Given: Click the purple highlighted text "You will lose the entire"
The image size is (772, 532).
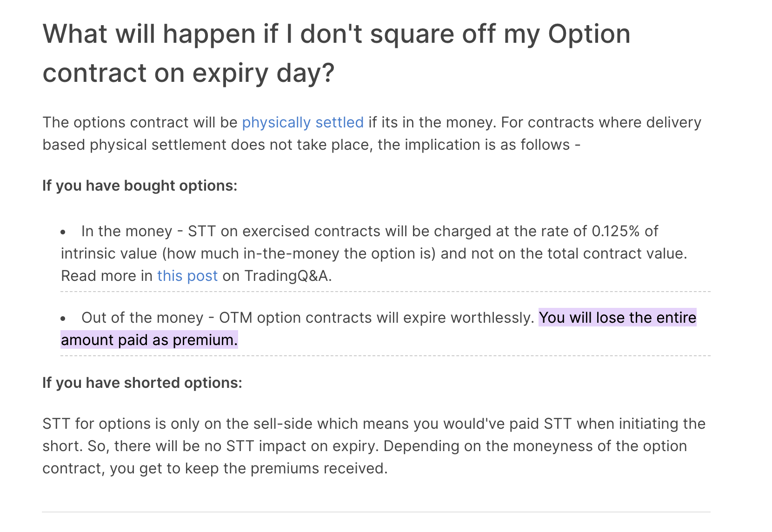Looking at the screenshot, I should [618, 318].
